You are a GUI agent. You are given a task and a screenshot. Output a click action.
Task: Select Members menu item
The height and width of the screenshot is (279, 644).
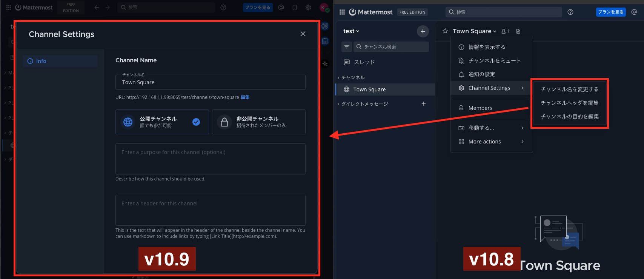point(492,108)
